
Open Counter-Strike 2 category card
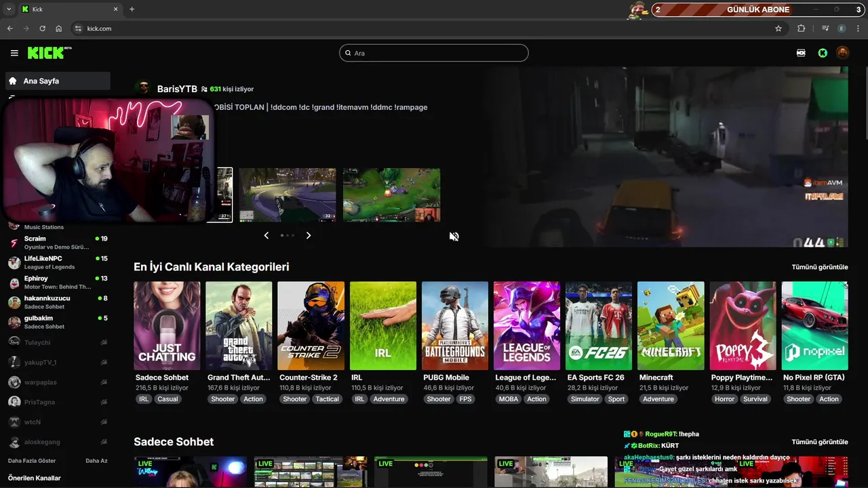[311, 325]
